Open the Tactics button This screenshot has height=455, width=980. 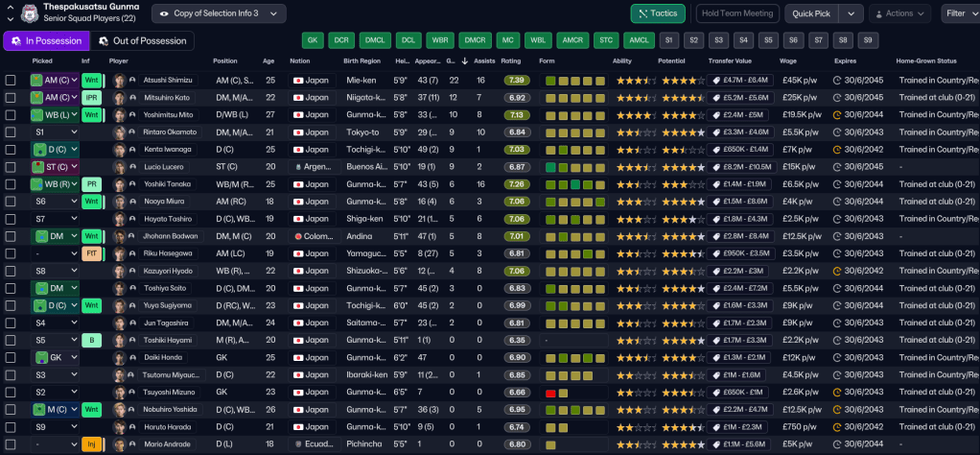pos(657,13)
